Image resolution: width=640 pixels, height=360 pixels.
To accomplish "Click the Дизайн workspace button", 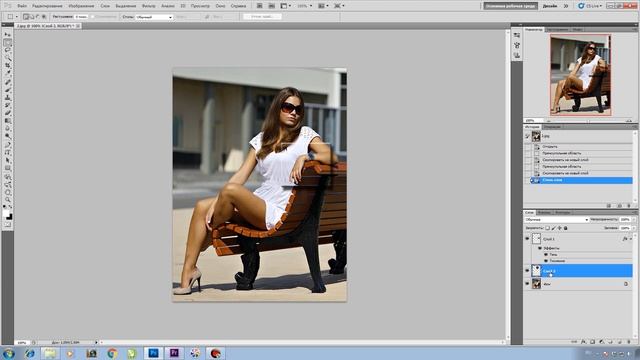I will point(550,6).
